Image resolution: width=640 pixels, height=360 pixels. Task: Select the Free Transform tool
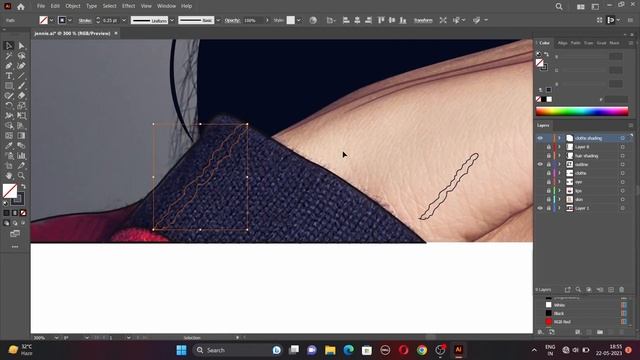[x=21, y=116]
